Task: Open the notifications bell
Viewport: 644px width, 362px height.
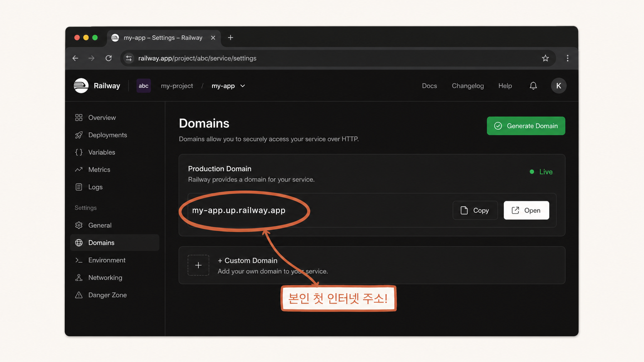Action: point(533,86)
